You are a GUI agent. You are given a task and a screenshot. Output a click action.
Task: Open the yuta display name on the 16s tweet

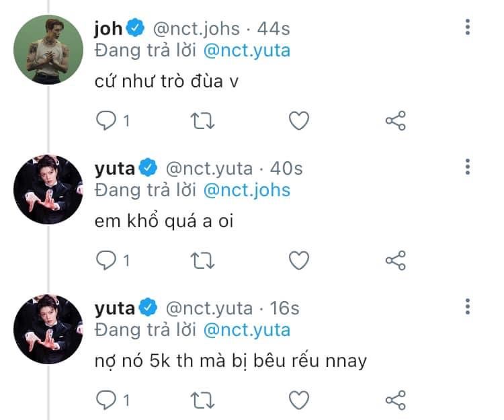115,308
